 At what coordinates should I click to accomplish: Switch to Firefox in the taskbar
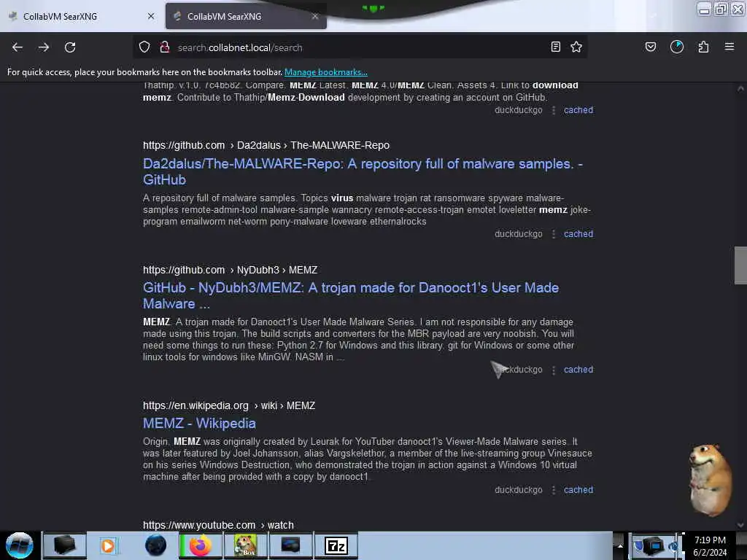[201, 545]
